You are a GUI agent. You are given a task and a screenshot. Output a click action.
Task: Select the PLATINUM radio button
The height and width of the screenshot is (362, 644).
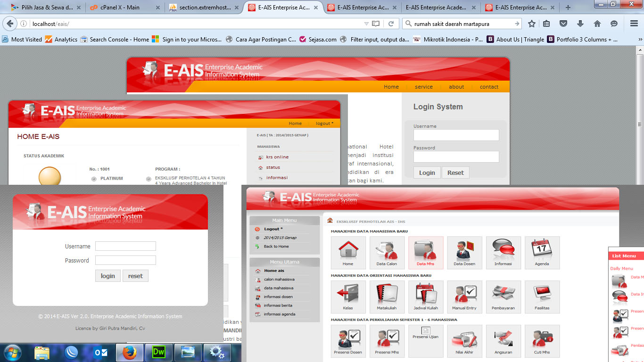[x=94, y=179]
